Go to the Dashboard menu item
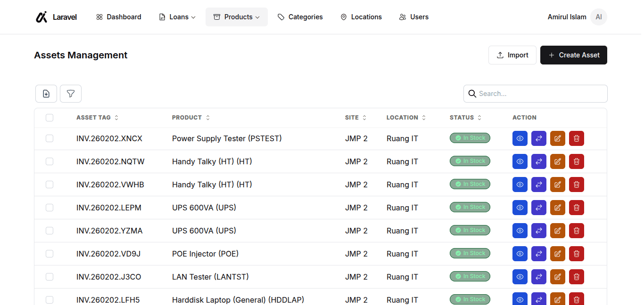644x305 pixels. point(118,16)
